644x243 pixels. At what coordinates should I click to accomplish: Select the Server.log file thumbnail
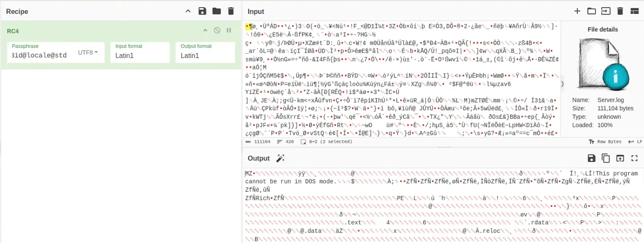[x=603, y=64]
